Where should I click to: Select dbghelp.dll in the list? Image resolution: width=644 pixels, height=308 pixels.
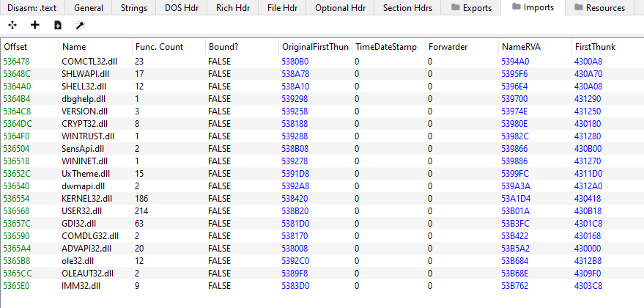click(322, 99)
